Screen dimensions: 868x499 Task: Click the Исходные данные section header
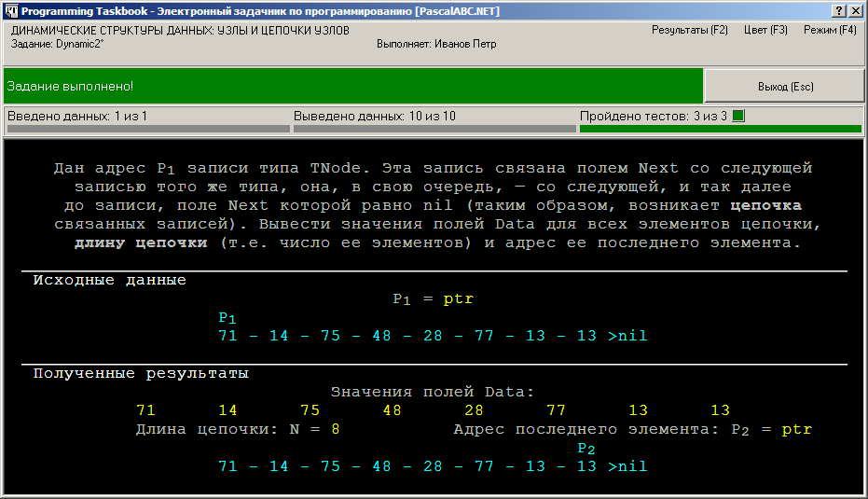click(109, 280)
